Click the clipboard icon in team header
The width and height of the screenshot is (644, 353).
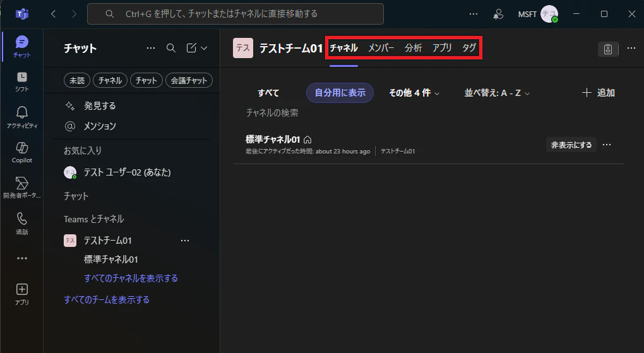[x=608, y=49]
